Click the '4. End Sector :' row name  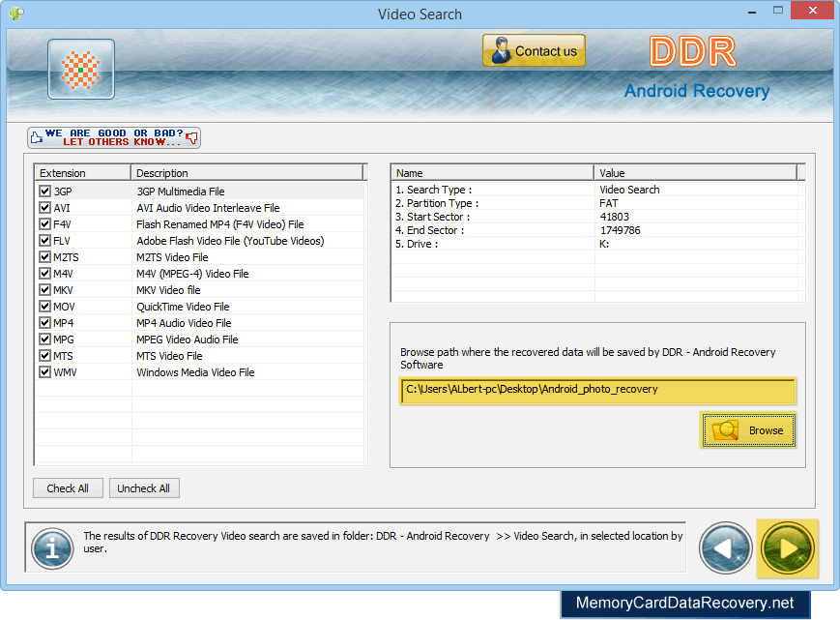coord(430,230)
